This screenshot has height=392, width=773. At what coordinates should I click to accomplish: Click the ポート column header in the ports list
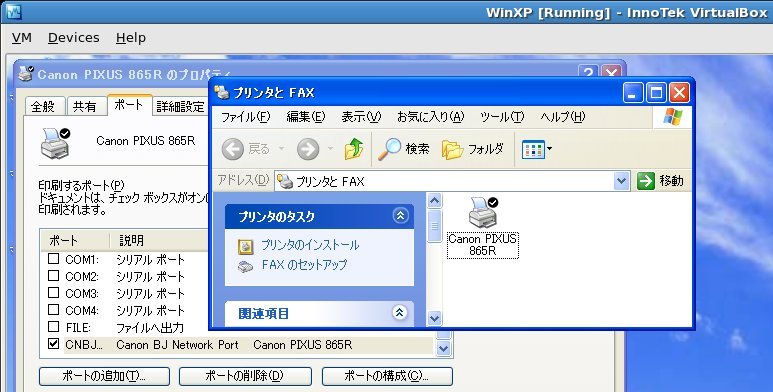tap(75, 241)
